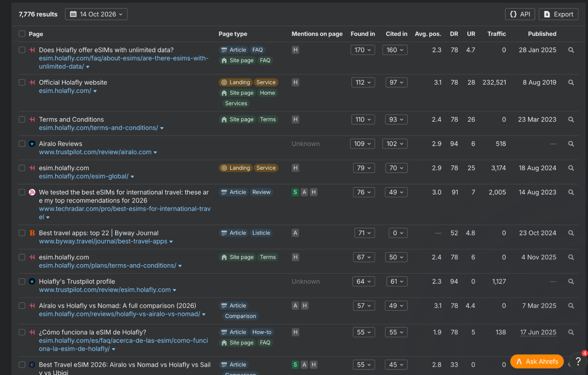Sort by the Published column header

pyautogui.click(x=542, y=34)
